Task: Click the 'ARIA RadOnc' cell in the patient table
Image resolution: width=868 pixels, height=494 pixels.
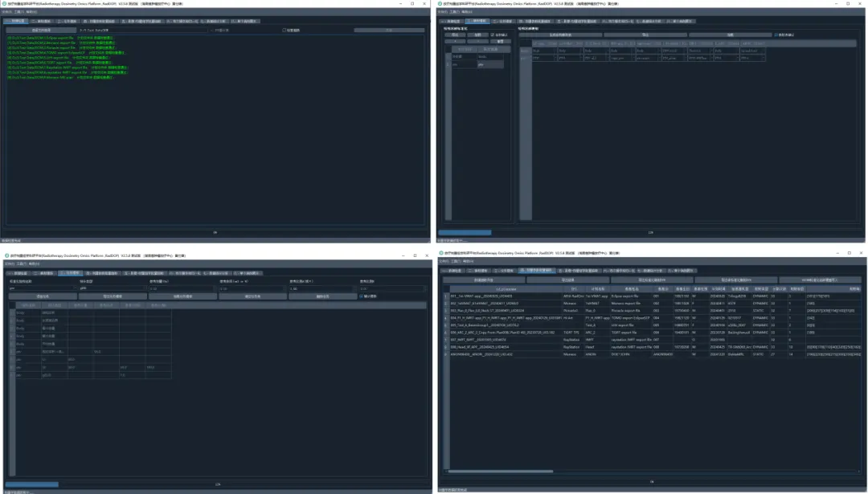Action: pyautogui.click(x=573, y=296)
